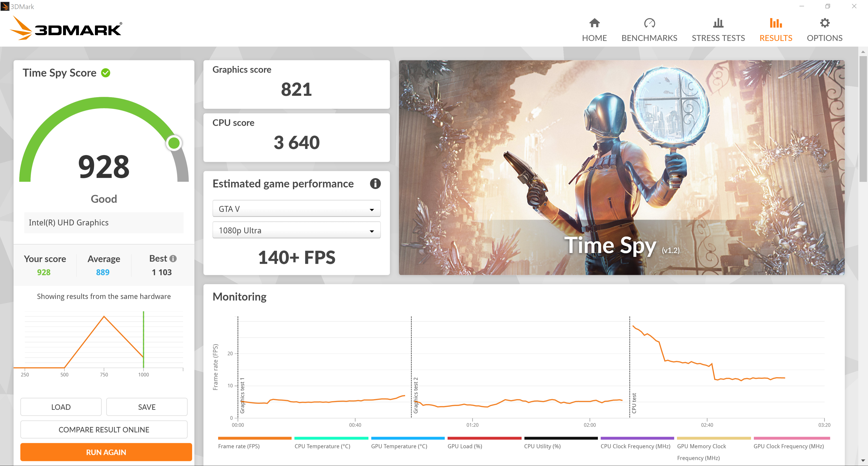Image resolution: width=868 pixels, height=466 pixels.
Task: Click the Stress Tests bar chart icon
Action: click(x=718, y=23)
